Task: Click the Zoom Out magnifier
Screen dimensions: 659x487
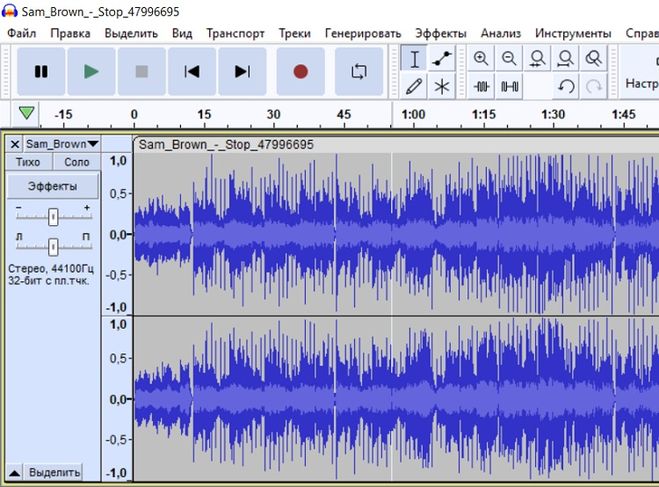Action: pyautogui.click(x=509, y=58)
